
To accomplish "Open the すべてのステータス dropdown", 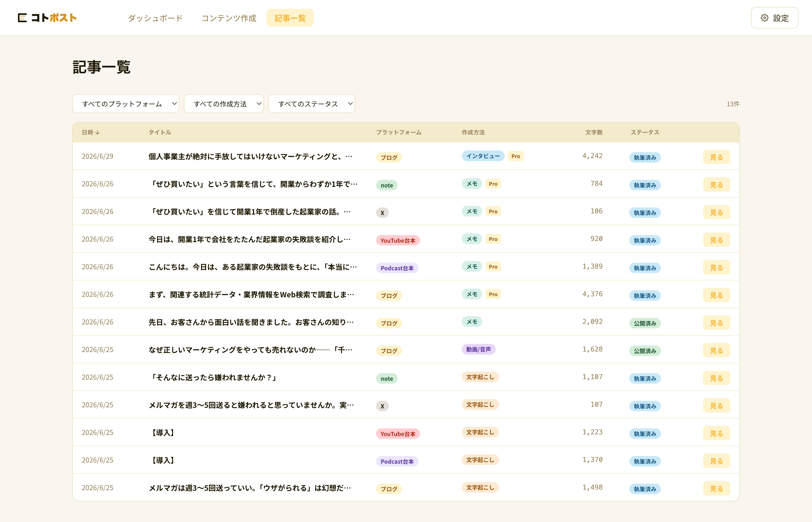I will click(x=312, y=104).
